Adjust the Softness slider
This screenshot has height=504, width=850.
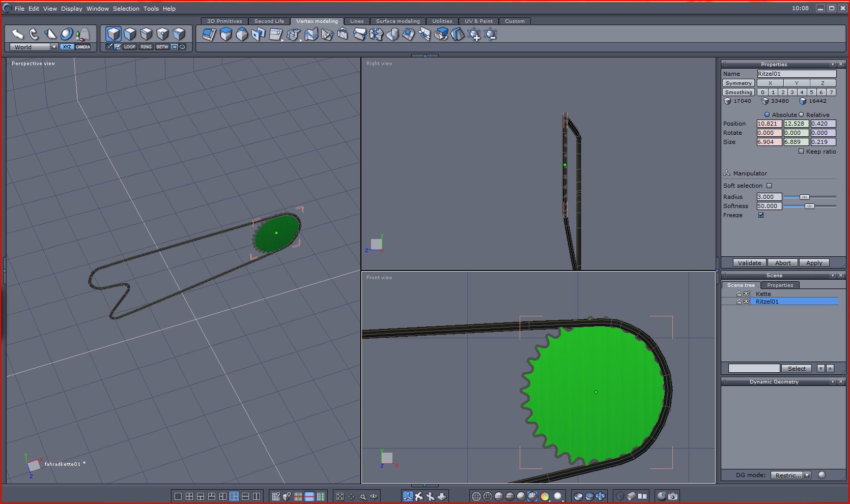tap(809, 206)
